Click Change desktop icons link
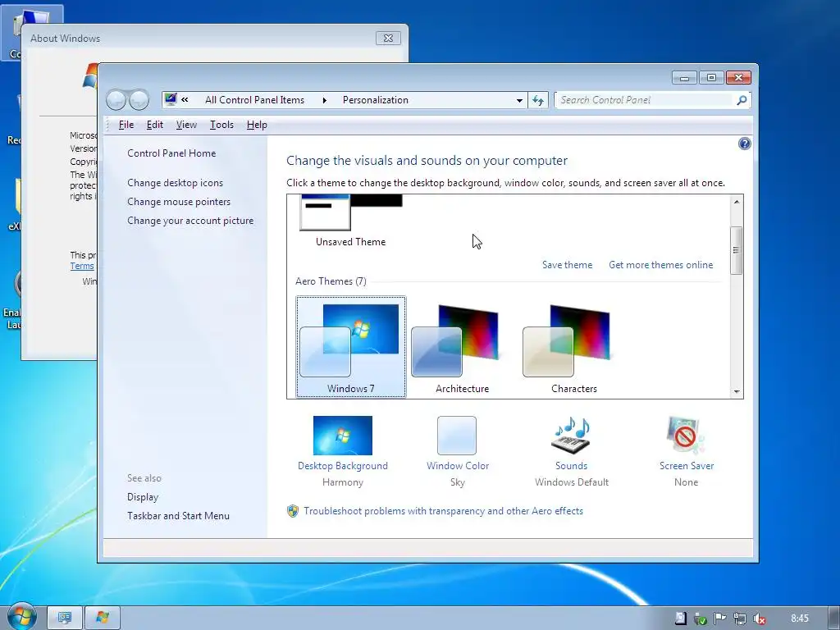This screenshot has width=840, height=630. coord(176,183)
